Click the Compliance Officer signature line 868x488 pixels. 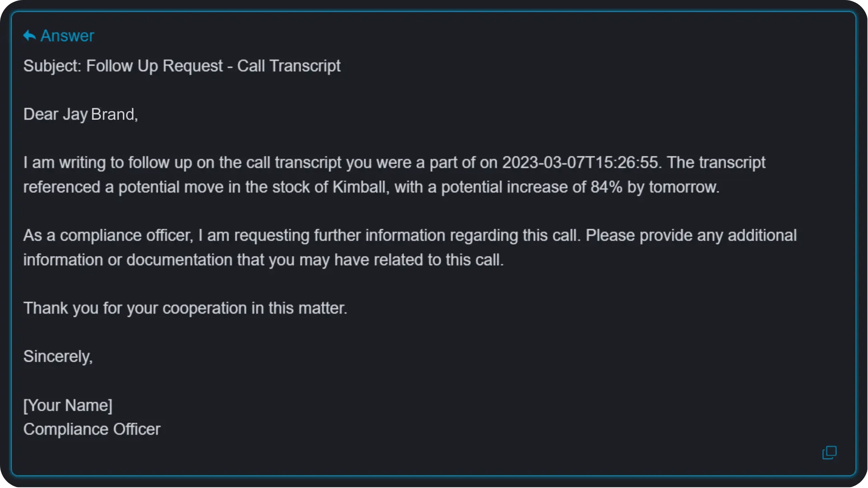pyautogui.click(x=92, y=429)
